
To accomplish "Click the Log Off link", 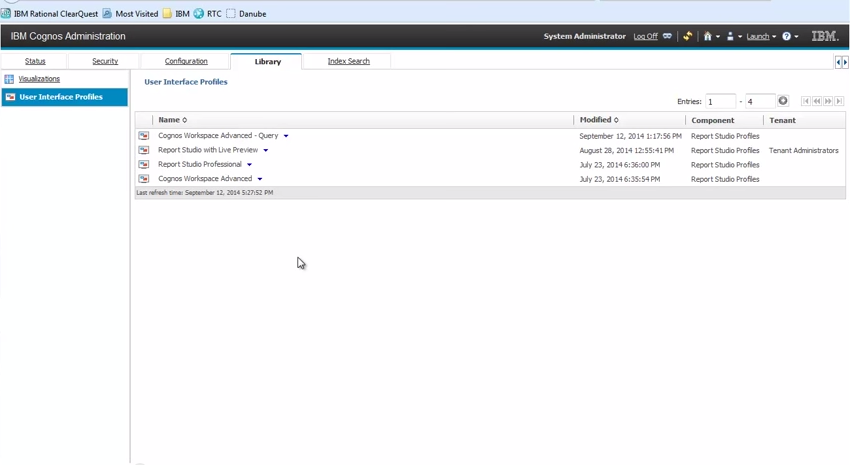I will pos(645,36).
